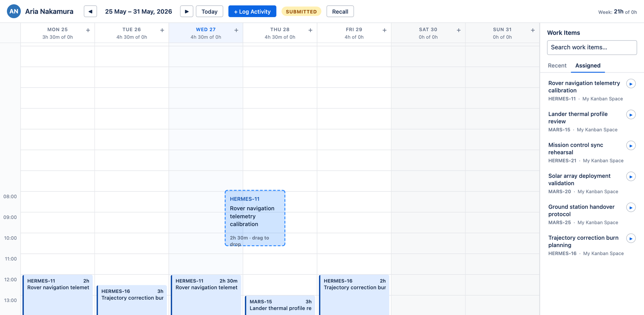Start timer for Mission control sync rehearsal
The height and width of the screenshot is (315, 644).
tap(631, 146)
